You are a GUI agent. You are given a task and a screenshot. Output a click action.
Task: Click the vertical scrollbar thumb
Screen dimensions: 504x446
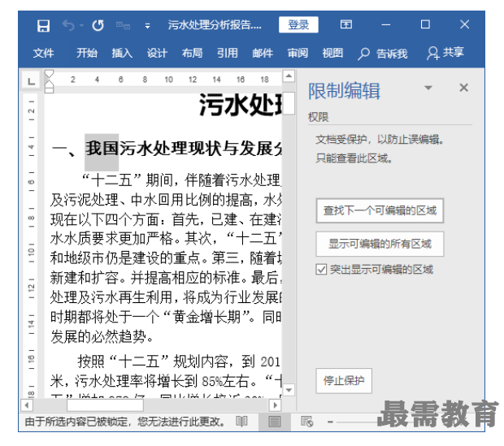pyautogui.click(x=289, y=103)
